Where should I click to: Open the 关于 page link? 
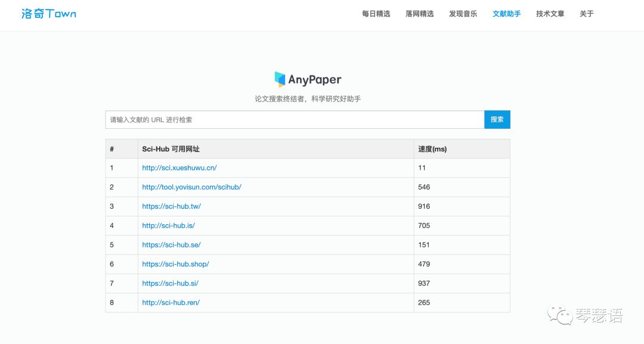[586, 13]
